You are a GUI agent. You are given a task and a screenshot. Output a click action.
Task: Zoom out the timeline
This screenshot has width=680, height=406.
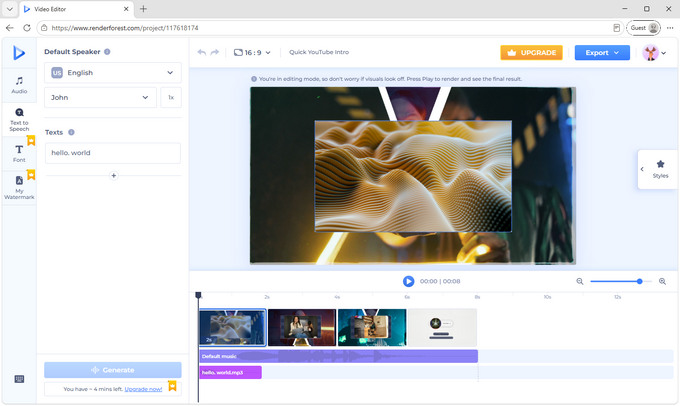pos(580,282)
